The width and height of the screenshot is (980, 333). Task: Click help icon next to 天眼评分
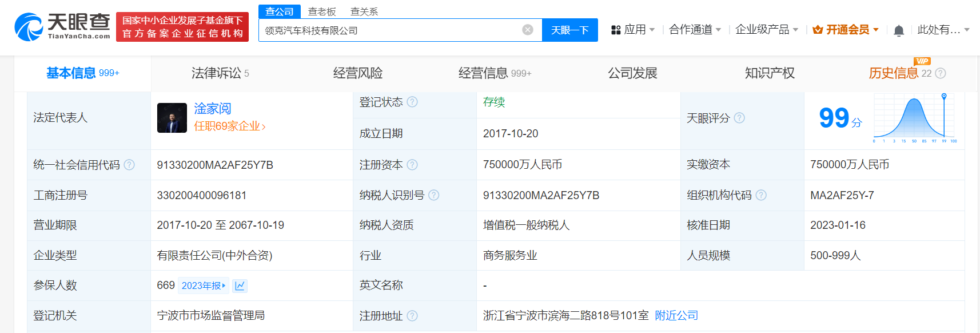click(739, 118)
